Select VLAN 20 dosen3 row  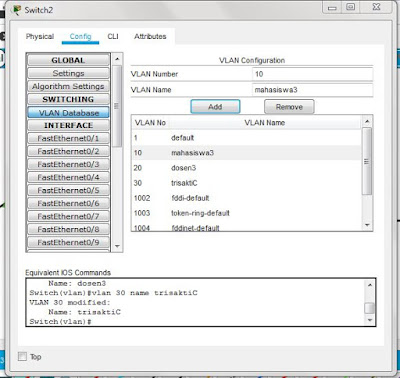click(x=247, y=168)
